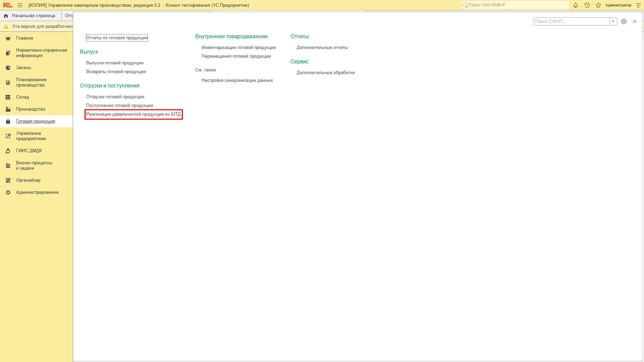This screenshot has height=362, width=644.
Task: Click the Нормативно-справочная информация icon
Action: click(8, 53)
